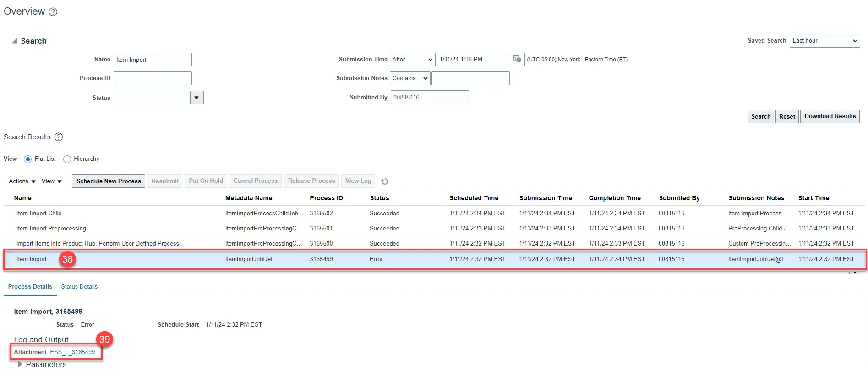
Task: Select the Hierarchy view radio button
Action: [67, 159]
